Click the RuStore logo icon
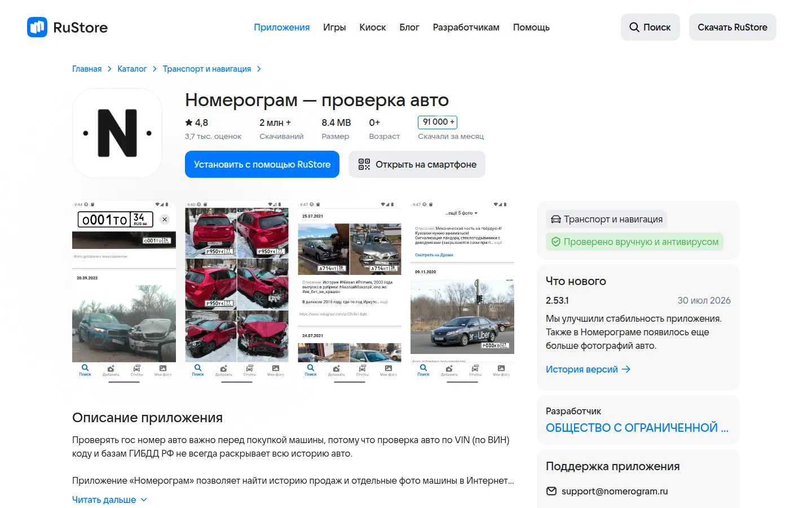Viewport: 812px width, 508px height. [37, 27]
